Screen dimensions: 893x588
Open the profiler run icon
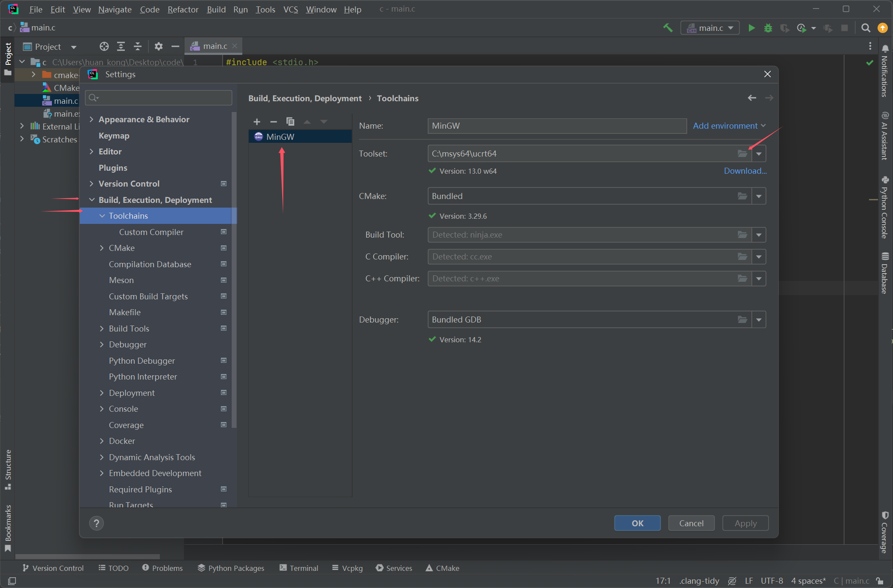tap(801, 28)
